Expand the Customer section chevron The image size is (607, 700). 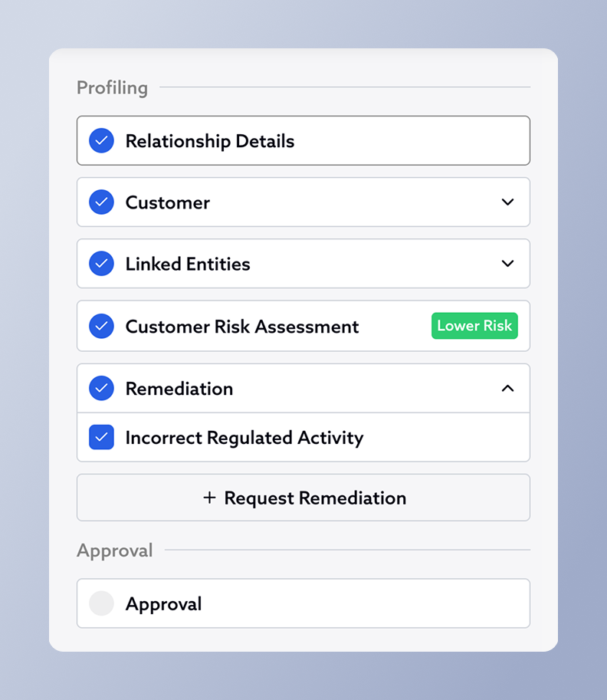(507, 202)
